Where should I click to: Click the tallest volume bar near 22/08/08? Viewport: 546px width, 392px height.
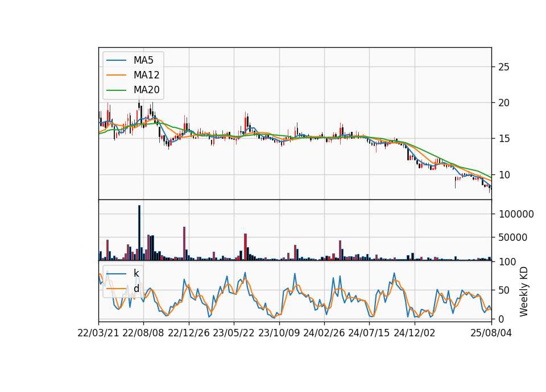click(x=139, y=233)
